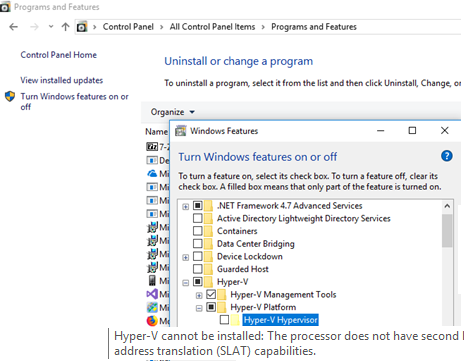Minimize the Windows Features dialog

click(x=381, y=131)
